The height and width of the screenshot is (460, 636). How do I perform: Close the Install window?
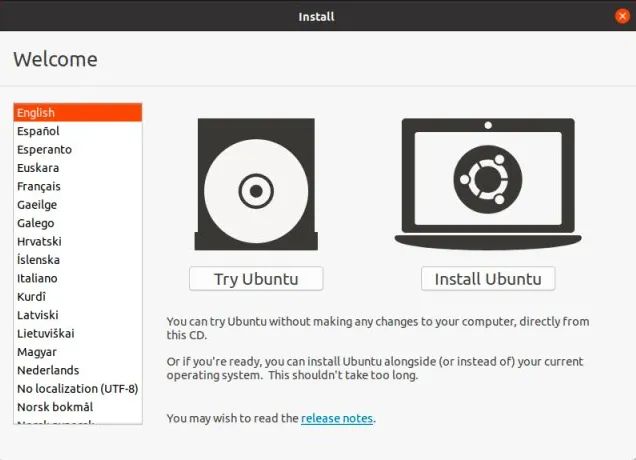click(x=622, y=16)
